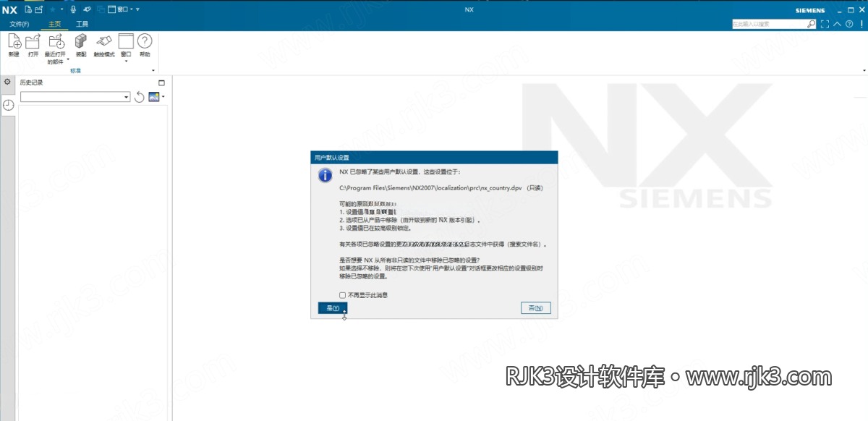Maximize the 历史记录 panel with square icon
This screenshot has width=868, height=421.
[161, 82]
